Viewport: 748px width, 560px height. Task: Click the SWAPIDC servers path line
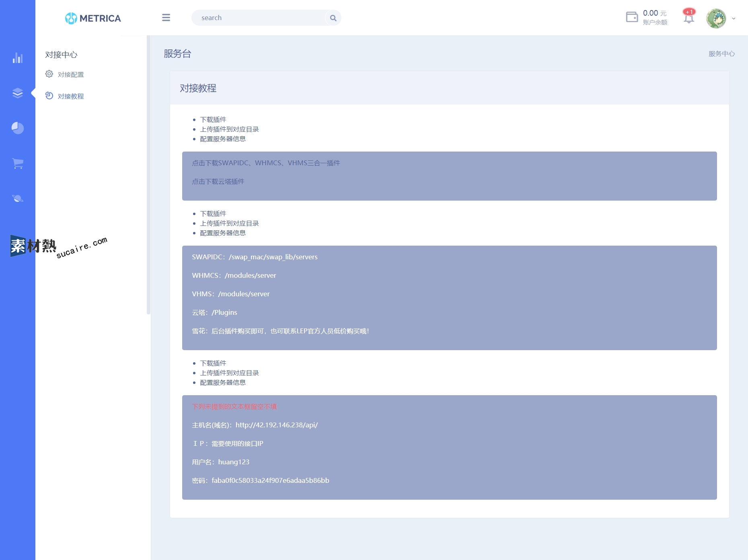point(255,257)
